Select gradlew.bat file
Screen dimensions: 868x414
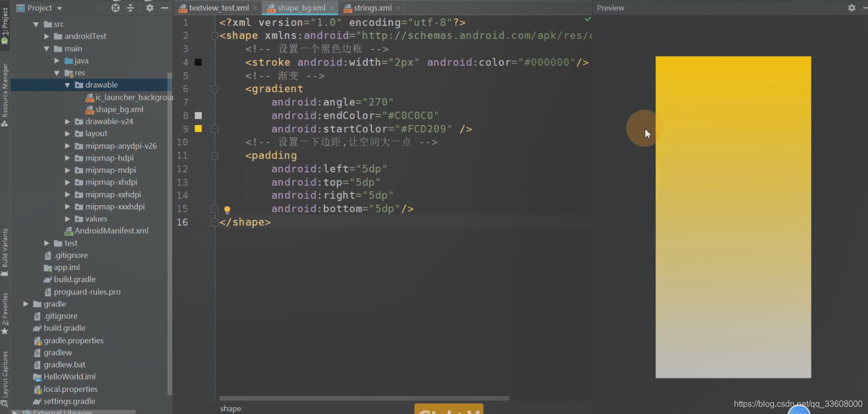pyautogui.click(x=60, y=364)
